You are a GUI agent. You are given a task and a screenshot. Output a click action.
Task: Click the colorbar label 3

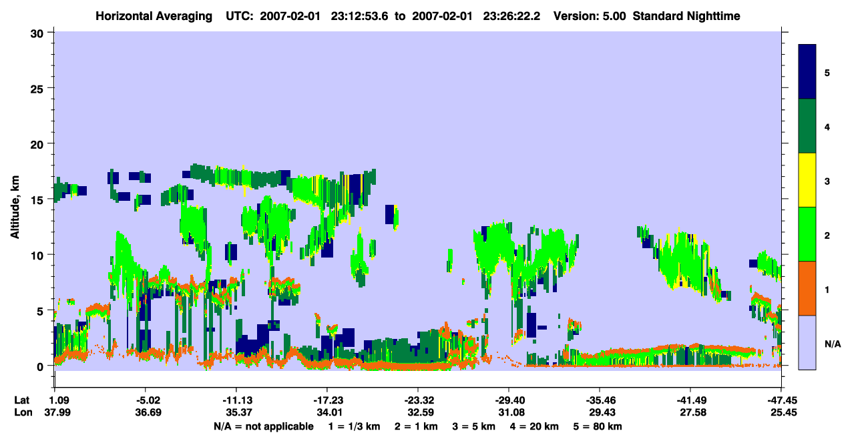point(827,181)
